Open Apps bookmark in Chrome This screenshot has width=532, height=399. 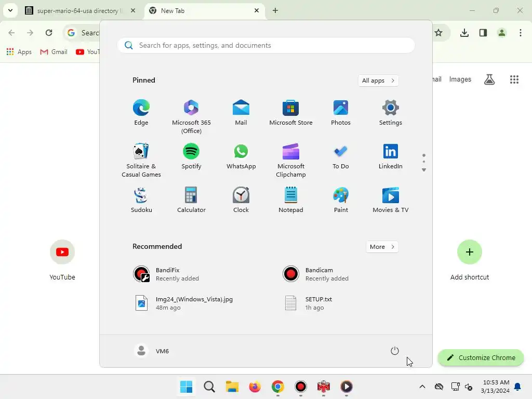click(19, 52)
